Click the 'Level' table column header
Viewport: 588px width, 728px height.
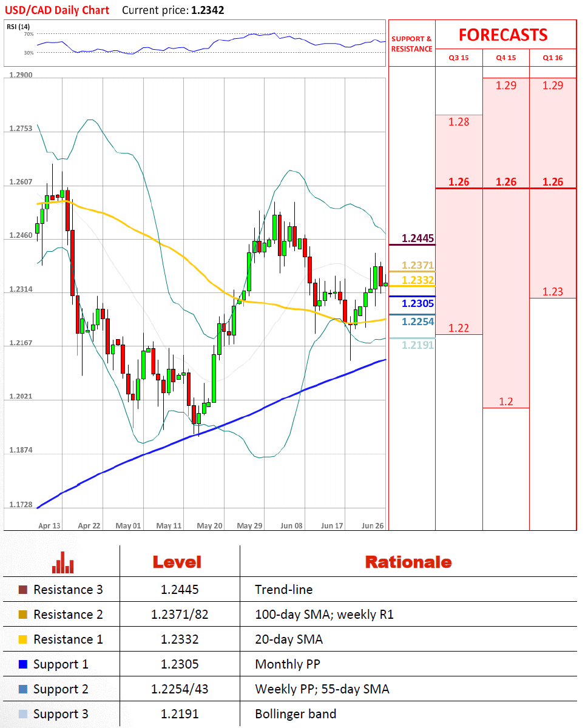coord(177,562)
